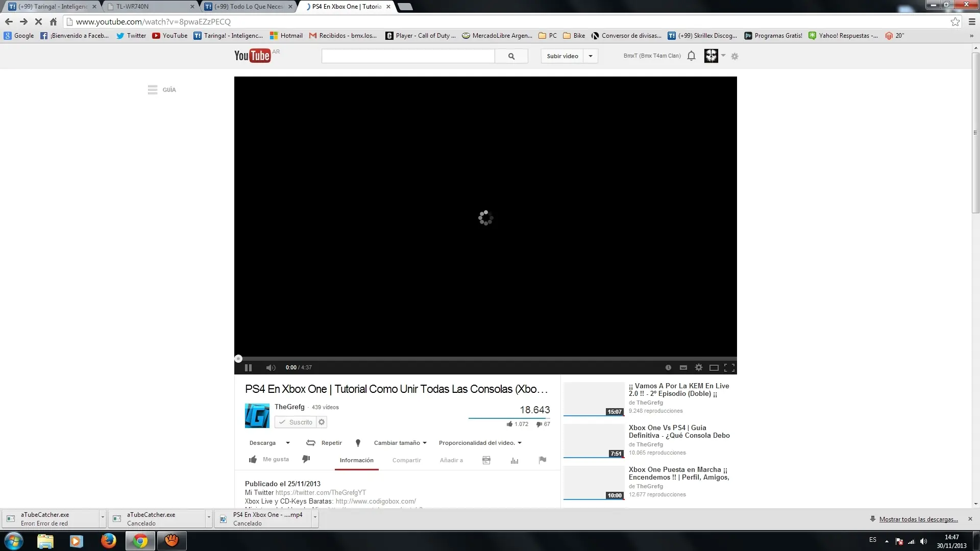
Task: Show more bookmarks overflow chevron
Action: pos(971,36)
